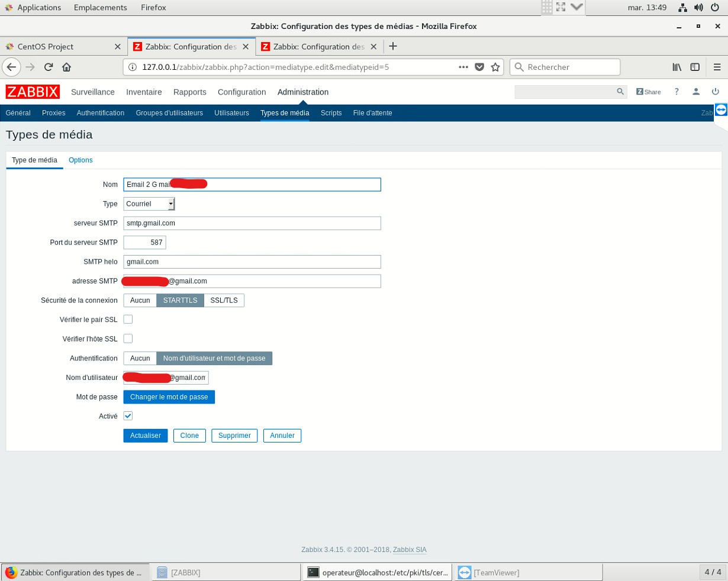Go to Groupes d'utilisateurs submenu

click(x=169, y=113)
